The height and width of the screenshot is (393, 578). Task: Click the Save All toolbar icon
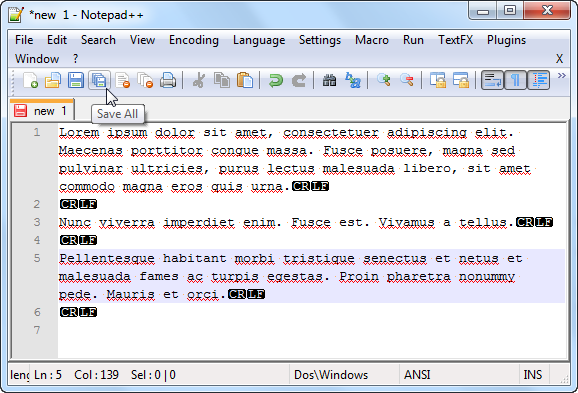99,80
